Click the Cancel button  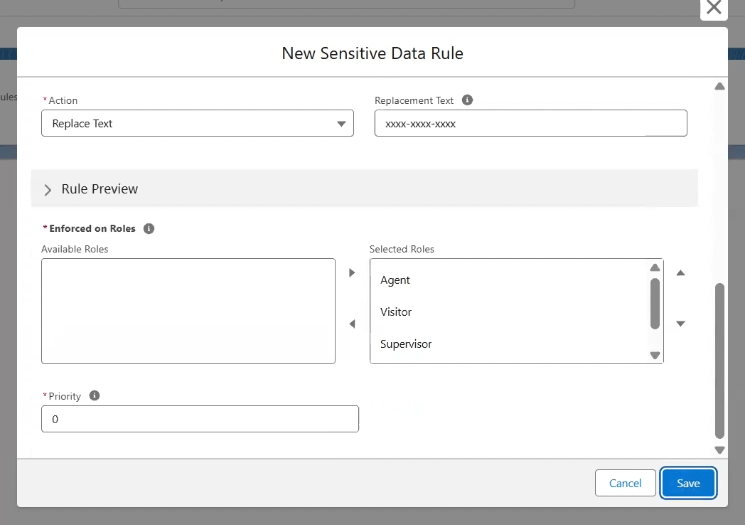coord(625,483)
